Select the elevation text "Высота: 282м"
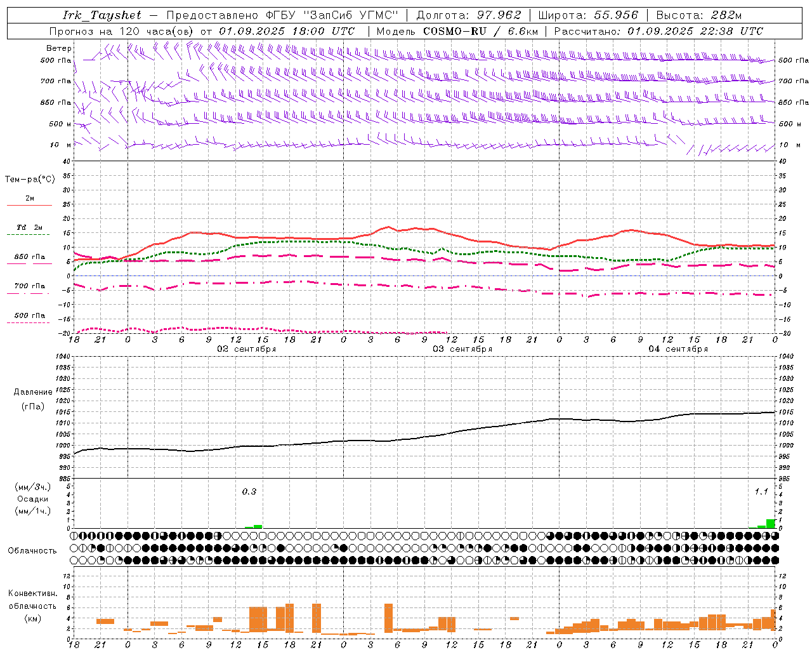The image size is (812, 650). [699, 15]
